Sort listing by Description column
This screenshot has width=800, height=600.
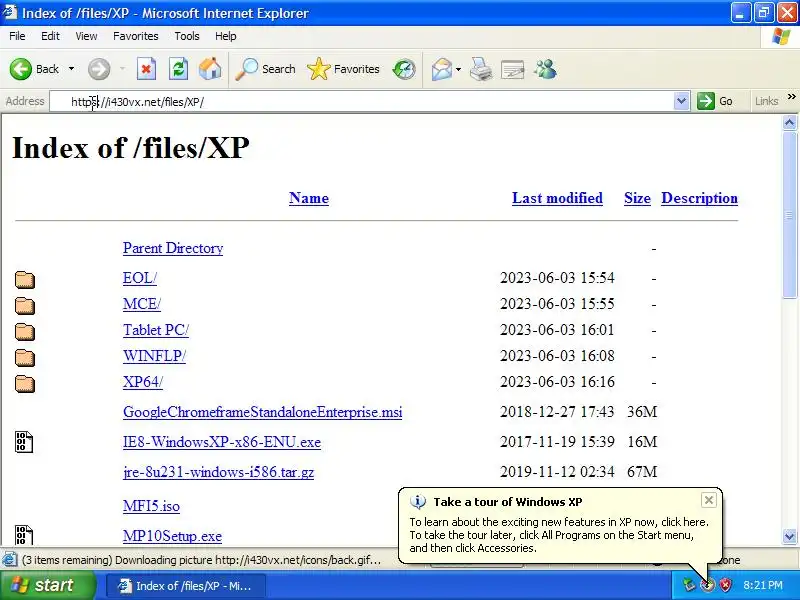pyautogui.click(x=699, y=198)
